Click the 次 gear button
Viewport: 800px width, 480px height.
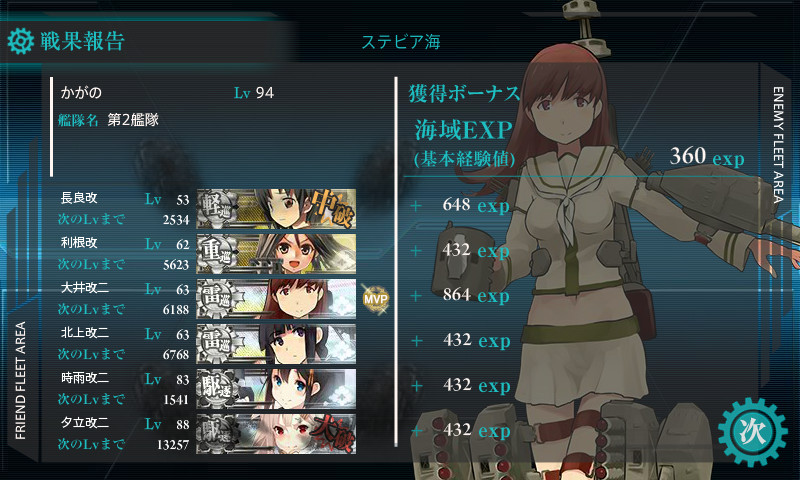(x=753, y=433)
